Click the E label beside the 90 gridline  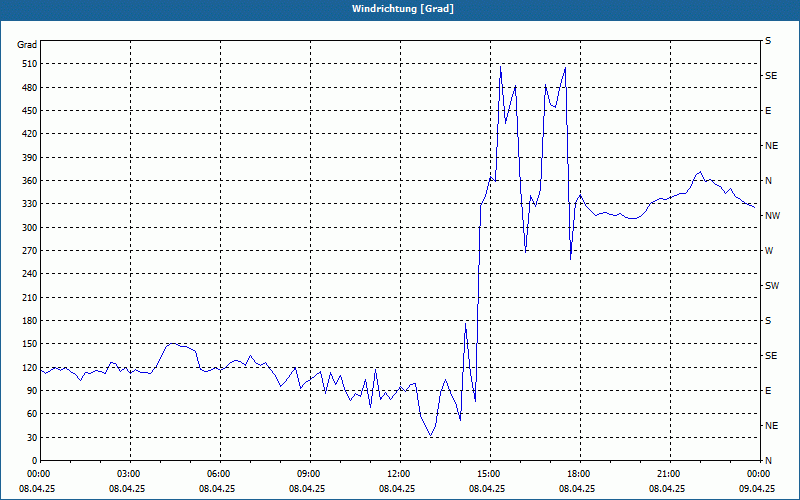coord(768,390)
